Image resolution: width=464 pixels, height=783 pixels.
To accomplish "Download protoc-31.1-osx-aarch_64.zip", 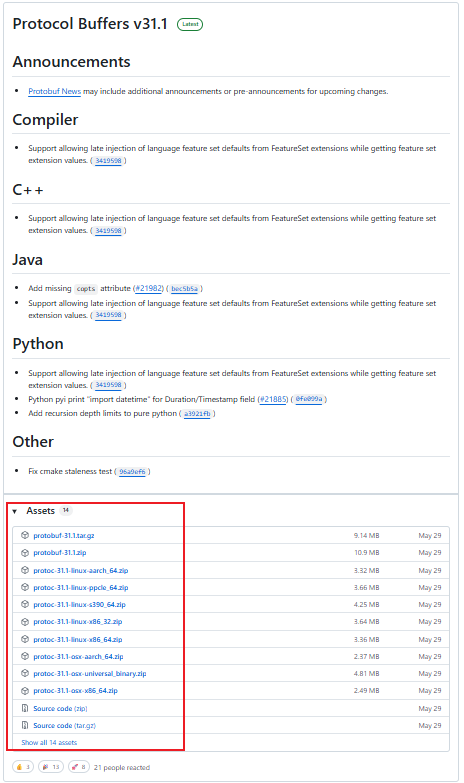I will click(78, 656).
